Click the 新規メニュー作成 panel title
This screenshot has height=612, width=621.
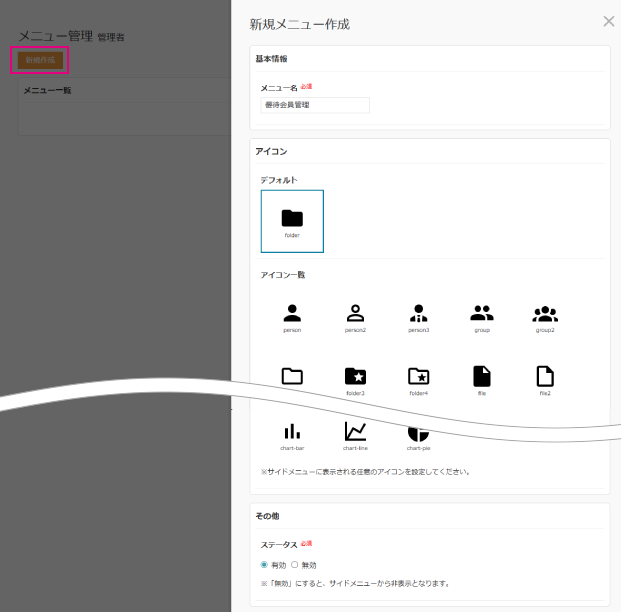(x=299, y=24)
